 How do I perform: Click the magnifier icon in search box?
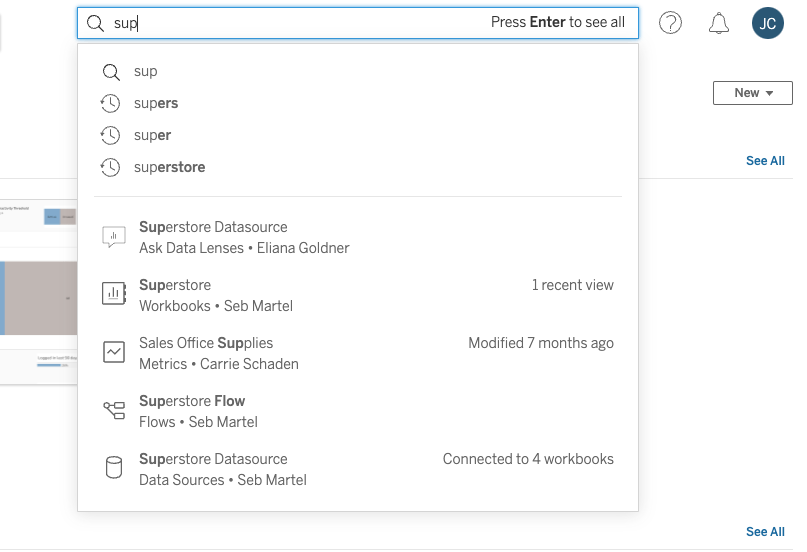95,23
